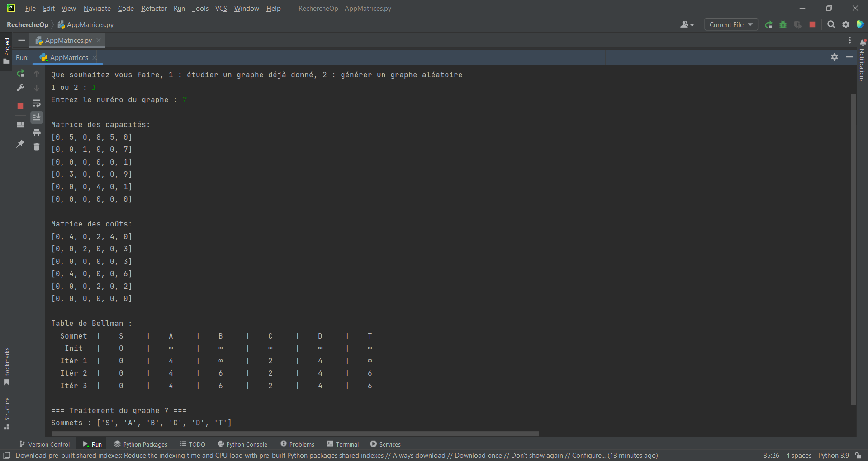The image size is (868, 461).
Task: Change the Python 3.9 interpreter
Action: pyautogui.click(x=833, y=456)
